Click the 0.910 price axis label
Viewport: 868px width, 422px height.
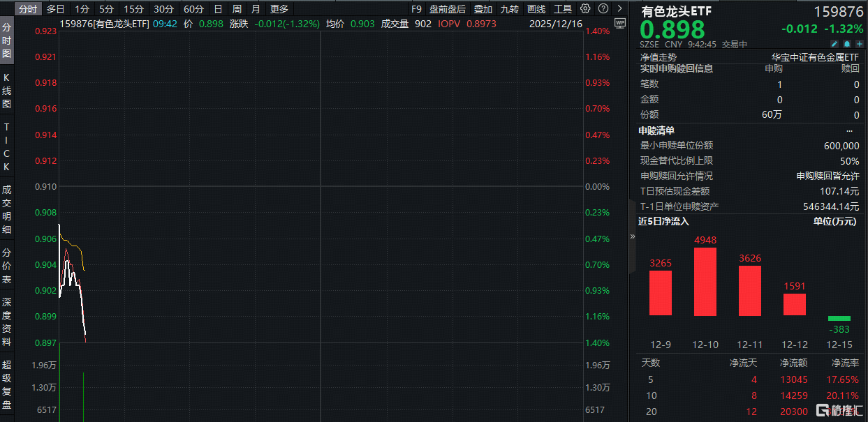46,186
